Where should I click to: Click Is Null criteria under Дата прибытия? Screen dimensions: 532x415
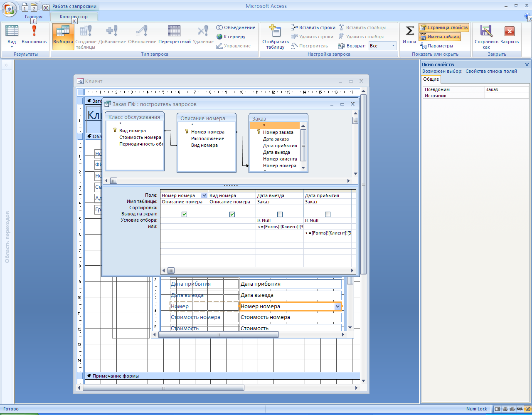(x=327, y=220)
